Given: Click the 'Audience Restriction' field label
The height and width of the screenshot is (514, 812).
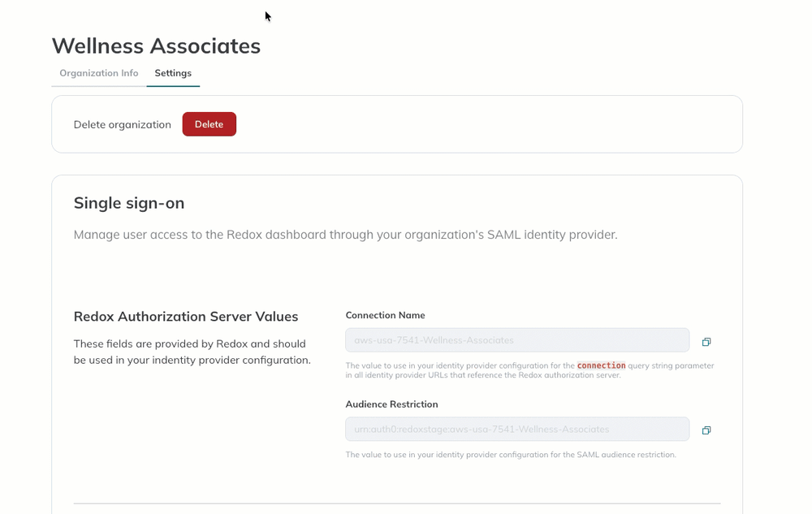Looking at the screenshot, I should click(391, 404).
